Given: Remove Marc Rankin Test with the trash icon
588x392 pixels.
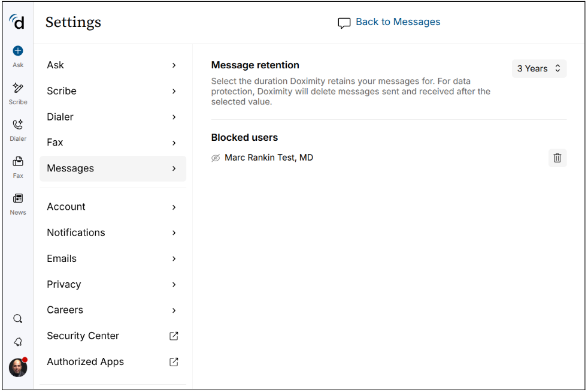Looking at the screenshot, I should pyautogui.click(x=557, y=158).
